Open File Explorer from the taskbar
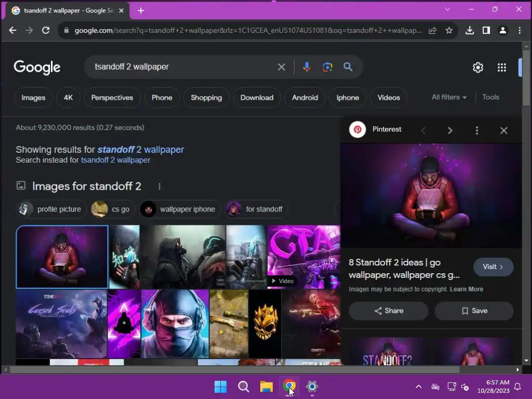The width and height of the screenshot is (532, 399). click(x=267, y=386)
